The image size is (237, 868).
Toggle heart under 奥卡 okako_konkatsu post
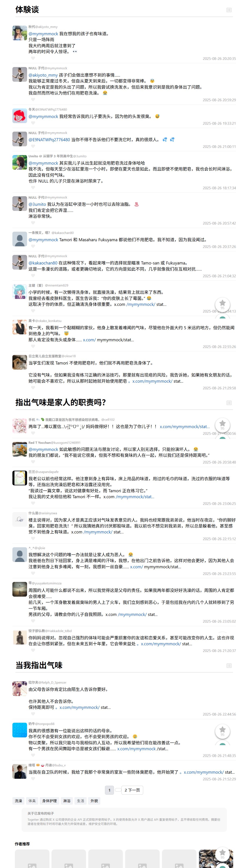(33, 346)
